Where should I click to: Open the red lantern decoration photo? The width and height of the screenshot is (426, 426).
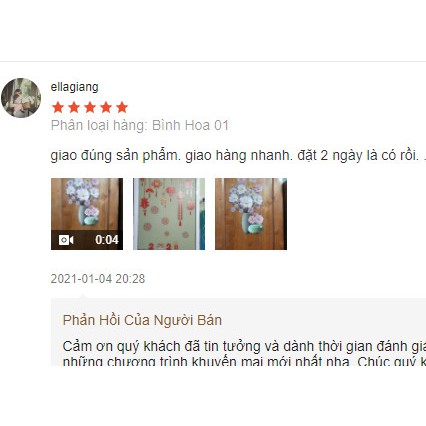point(169,214)
